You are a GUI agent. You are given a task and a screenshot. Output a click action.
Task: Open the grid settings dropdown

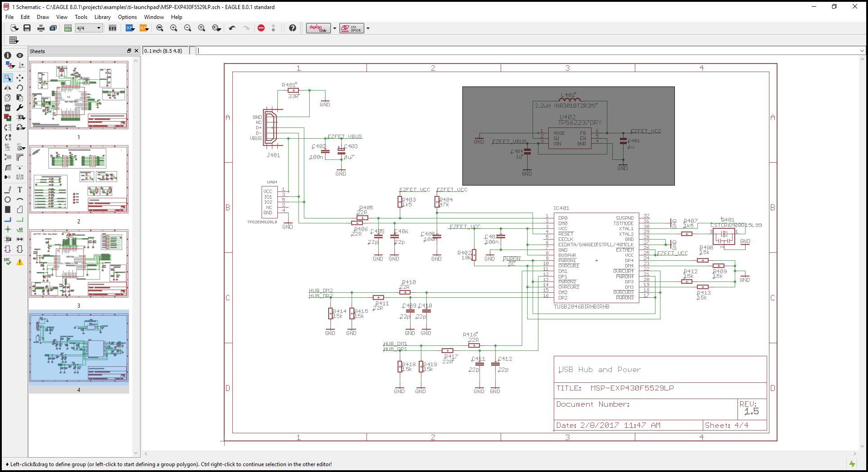(x=14, y=40)
